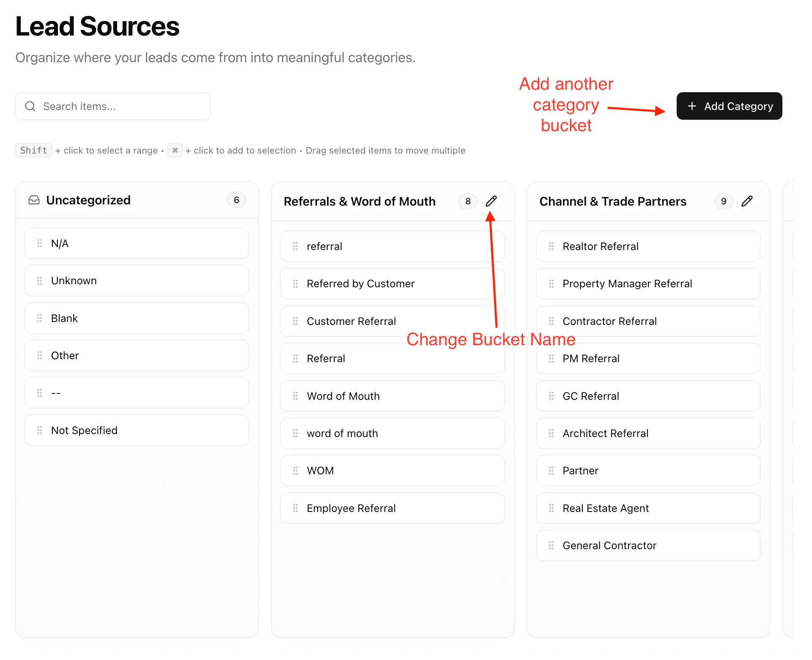Screen dimensions: 812x660
Task: Select the Customer Referral item
Action: 392,321
